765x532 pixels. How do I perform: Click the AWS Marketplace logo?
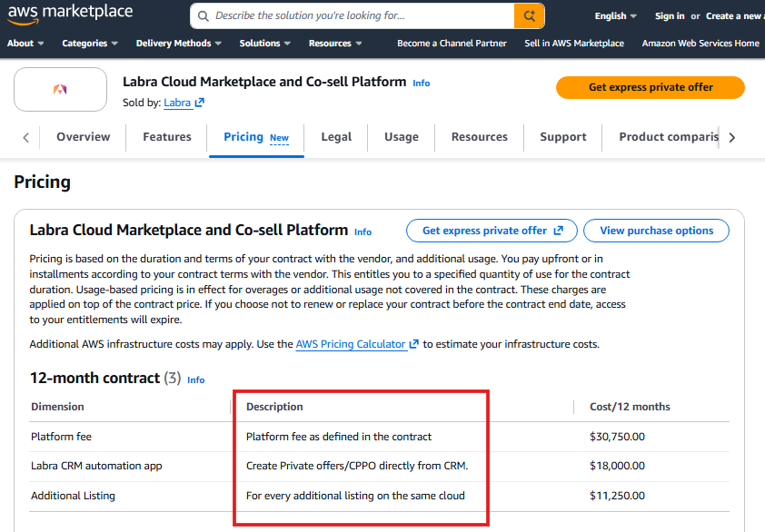click(70, 15)
